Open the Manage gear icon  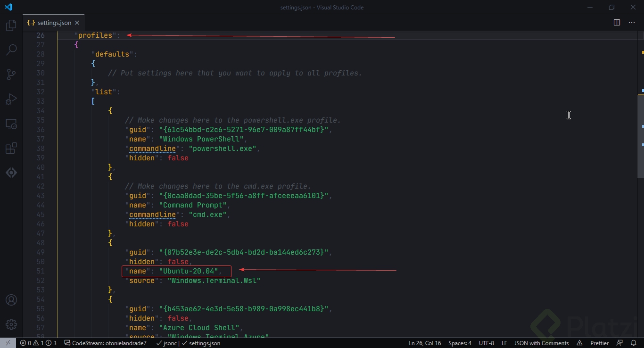tap(11, 324)
